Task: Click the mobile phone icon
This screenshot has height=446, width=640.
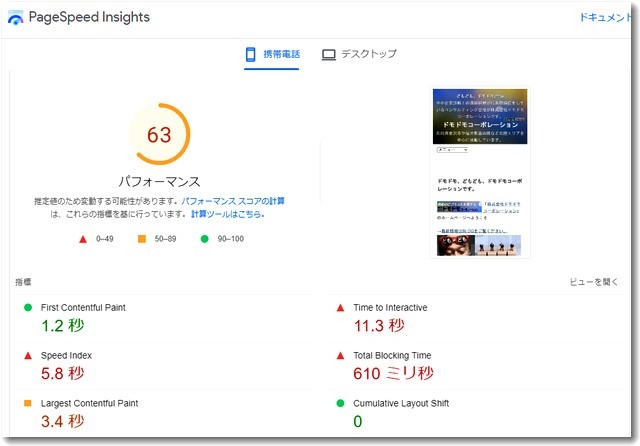Action: [x=251, y=54]
